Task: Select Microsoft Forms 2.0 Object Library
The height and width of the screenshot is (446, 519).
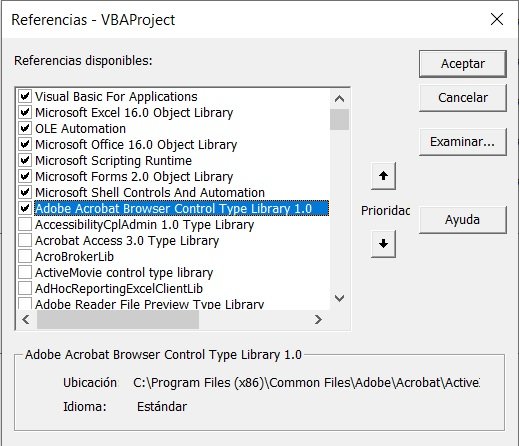Action: (x=134, y=177)
